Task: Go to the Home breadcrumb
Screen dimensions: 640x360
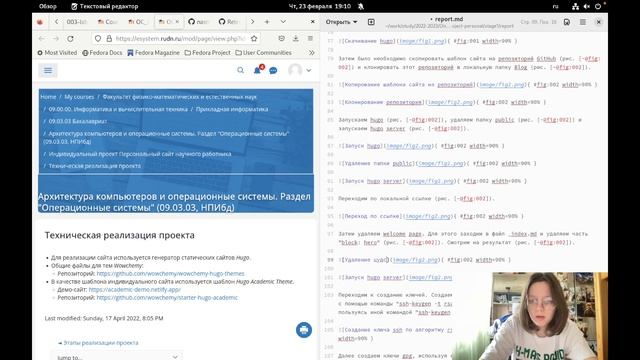Action: pyautogui.click(x=48, y=97)
